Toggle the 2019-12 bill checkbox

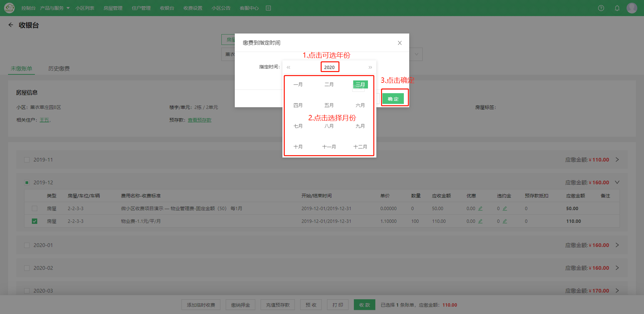coord(27,183)
